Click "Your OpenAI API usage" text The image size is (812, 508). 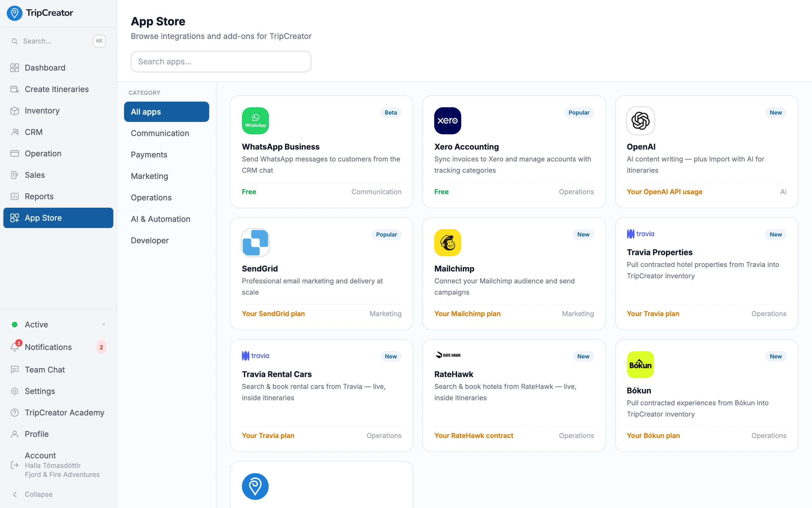click(665, 191)
